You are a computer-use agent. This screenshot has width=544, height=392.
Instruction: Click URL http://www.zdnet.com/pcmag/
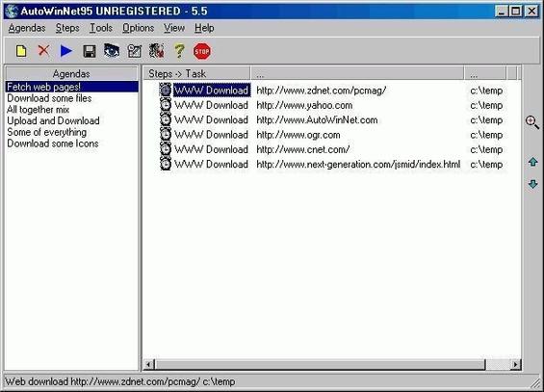click(322, 91)
